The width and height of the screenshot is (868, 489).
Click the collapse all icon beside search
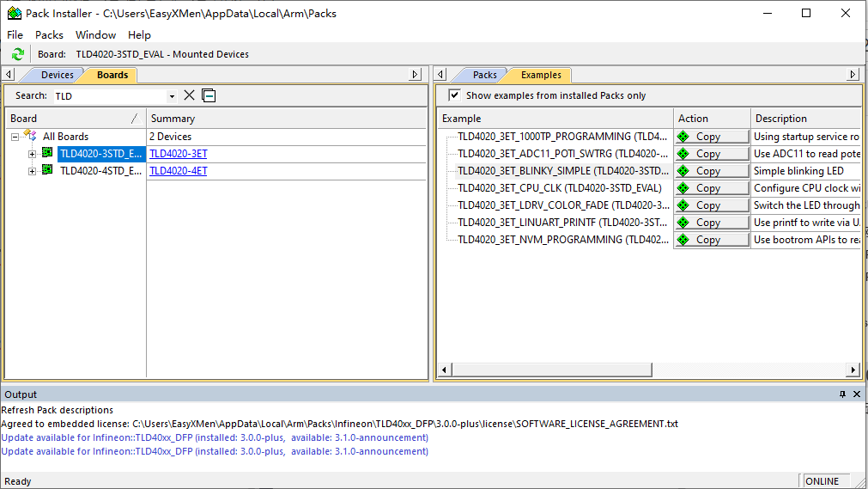pos(209,95)
